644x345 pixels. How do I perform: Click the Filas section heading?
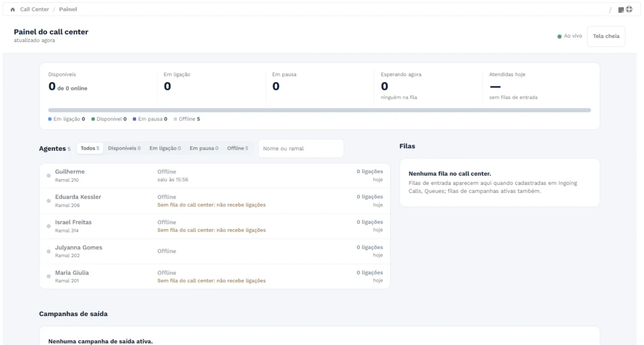407,146
